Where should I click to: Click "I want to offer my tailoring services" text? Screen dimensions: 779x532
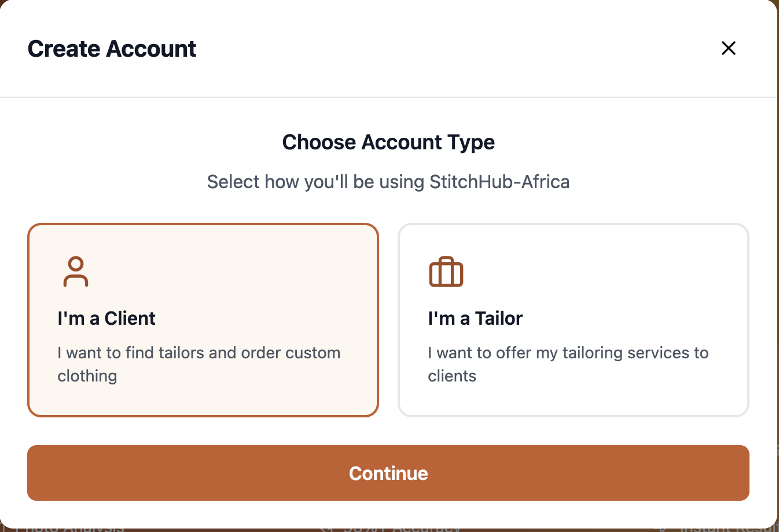pos(568,364)
